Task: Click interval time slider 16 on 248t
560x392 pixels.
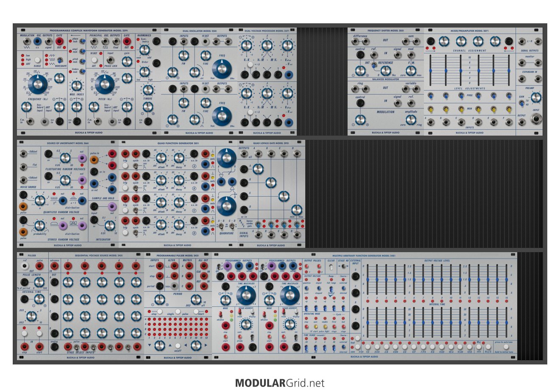Action: 506,322
